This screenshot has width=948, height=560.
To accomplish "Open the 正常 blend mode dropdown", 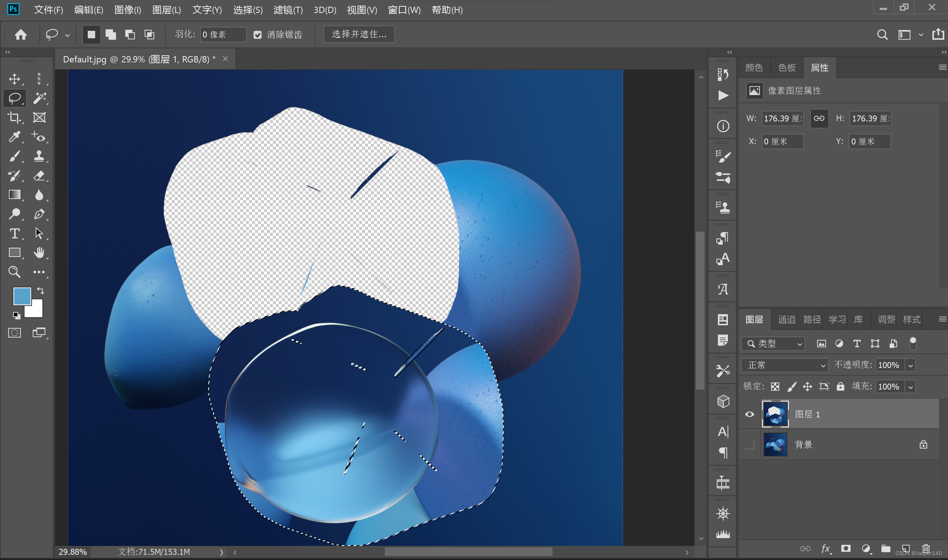I will point(785,365).
